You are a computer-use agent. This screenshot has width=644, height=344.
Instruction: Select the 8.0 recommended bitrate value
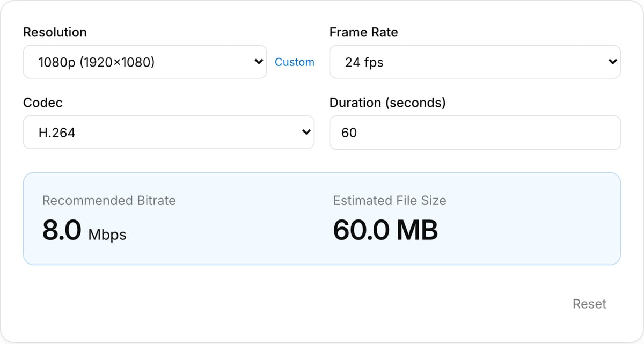coord(62,230)
